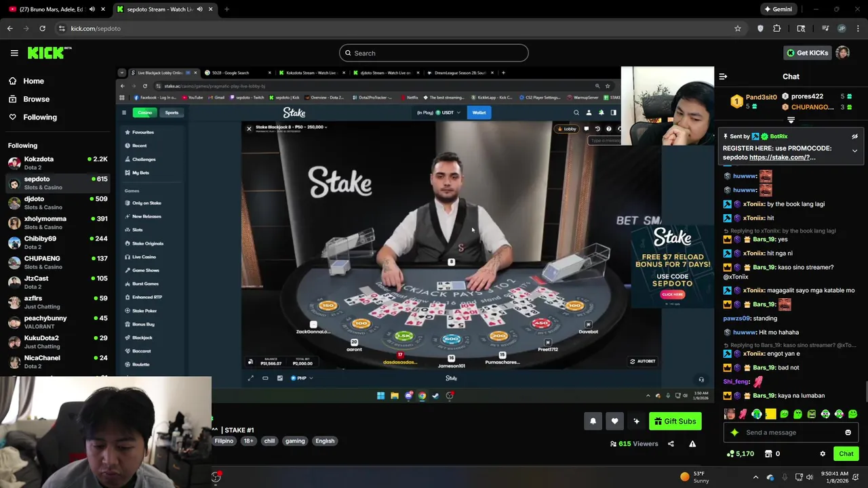Open a new Chrome tab
Image resolution: width=868 pixels, height=488 pixels.
tap(226, 9)
